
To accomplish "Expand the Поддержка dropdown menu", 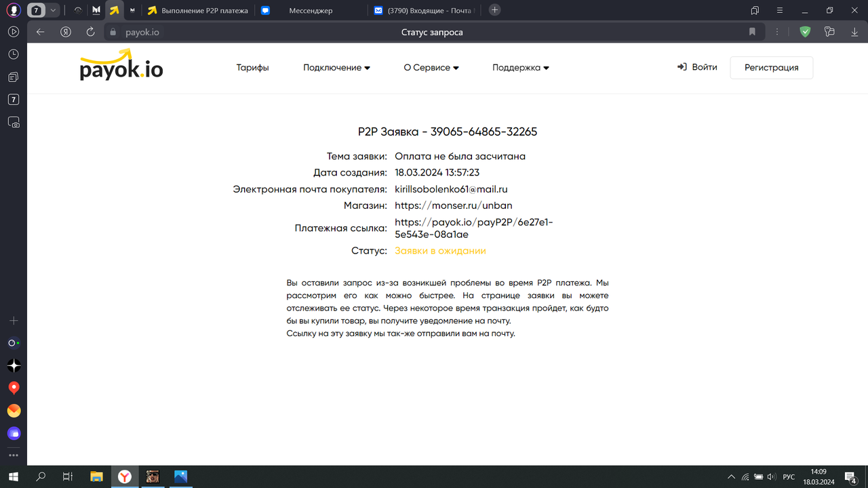I will click(x=520, y=68).
